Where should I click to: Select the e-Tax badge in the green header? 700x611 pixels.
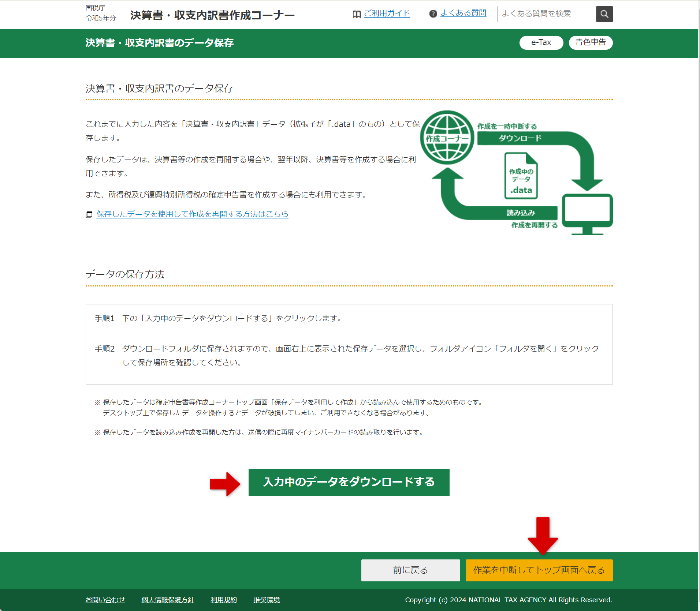click(541, 42)
